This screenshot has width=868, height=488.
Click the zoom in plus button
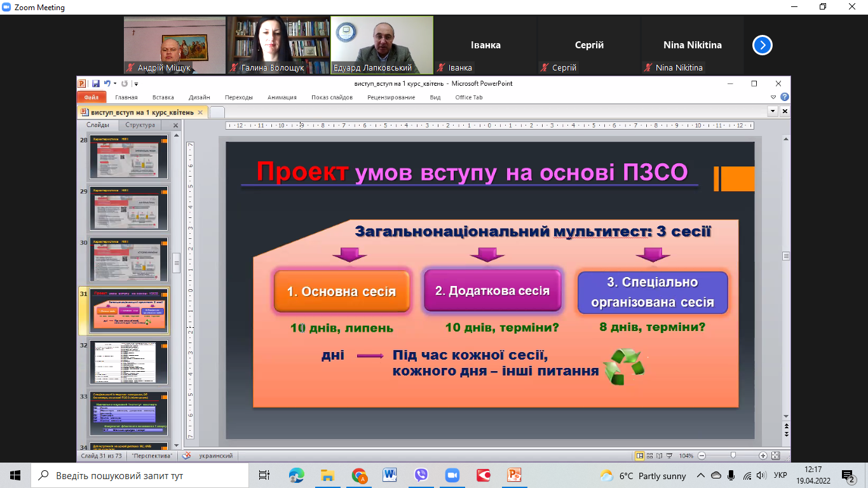(763, 456)
